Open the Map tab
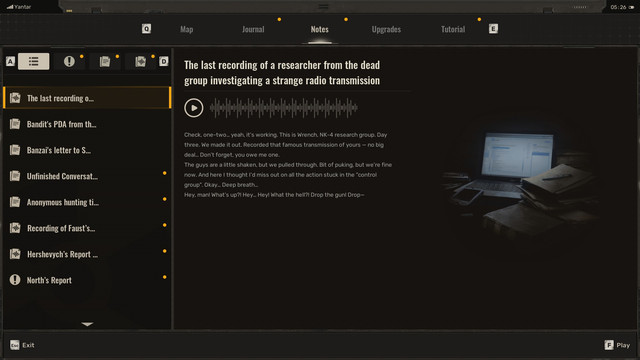The width and height of the screenshot is (640, 360). (187, 29)
